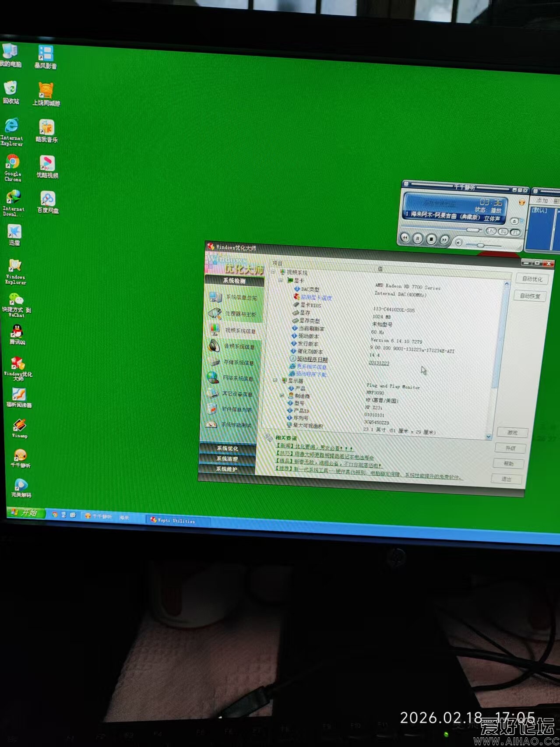Click the 添加 menu in the playlist window

542,200
